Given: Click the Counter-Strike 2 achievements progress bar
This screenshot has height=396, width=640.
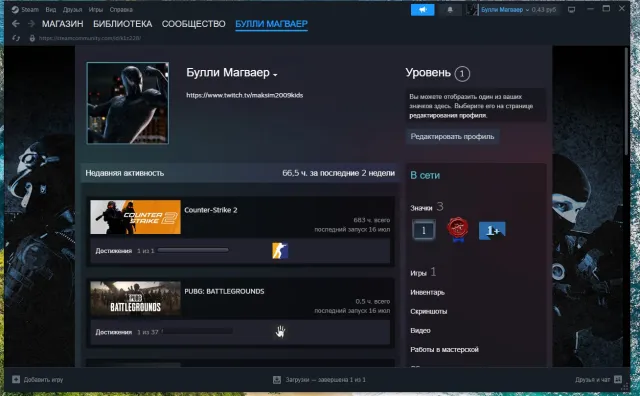Looking at the screenshot, I should [193, 250].
